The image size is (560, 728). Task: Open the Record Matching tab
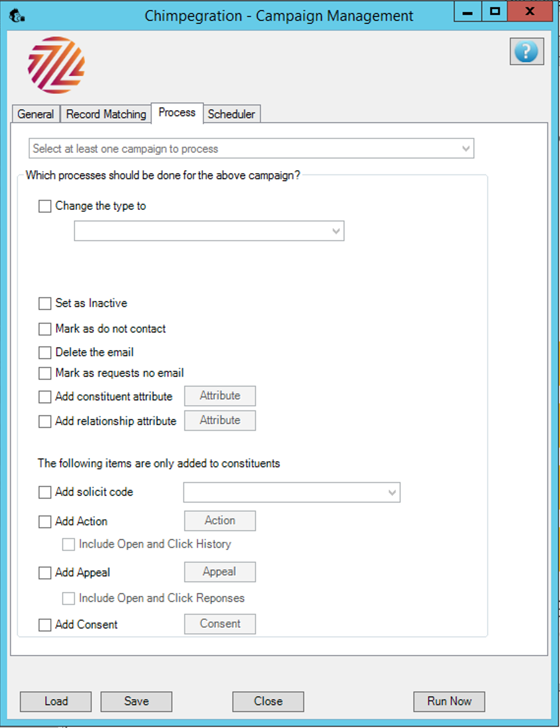pyautogui.click(x=106, y=114)
